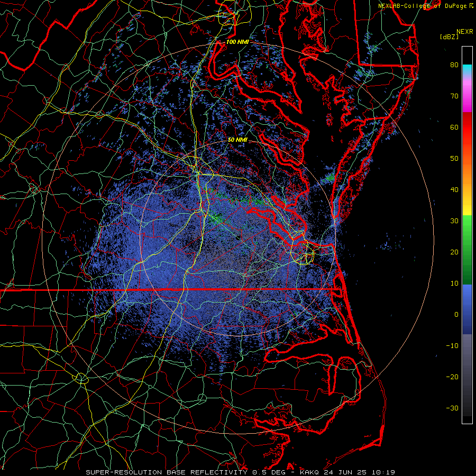Click the 100 NMI range ring label
This screenshot has height=476, width=476.
pyautogui.click(x=237, y=42)
